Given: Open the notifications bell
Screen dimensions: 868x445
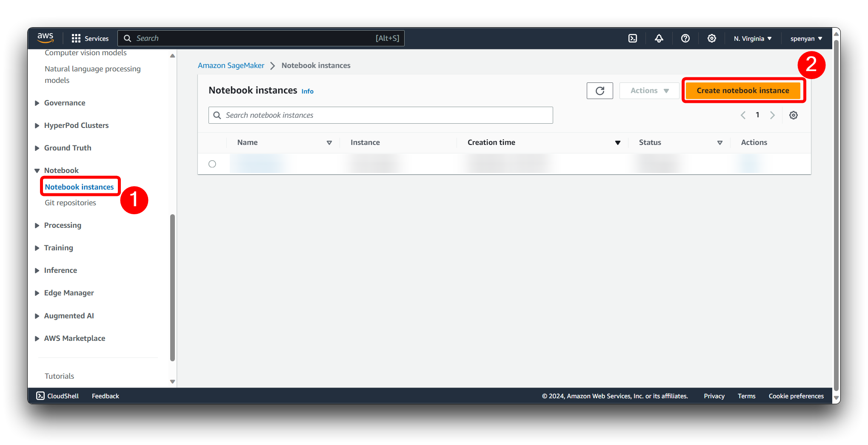Looking at the screenshot, I should pyautogui.click(x=659, y=38).
